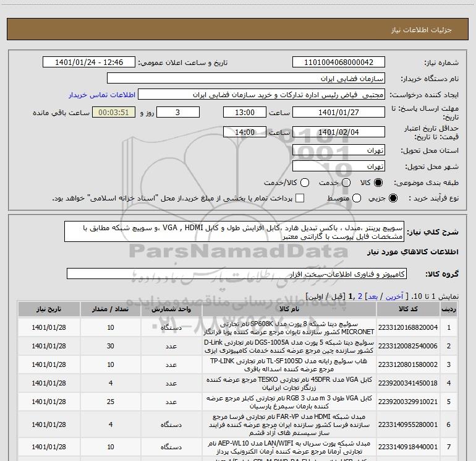Screen dimensions: 476x461
Task: Click the remaining days field showing 3
Action: click(178, 112)
